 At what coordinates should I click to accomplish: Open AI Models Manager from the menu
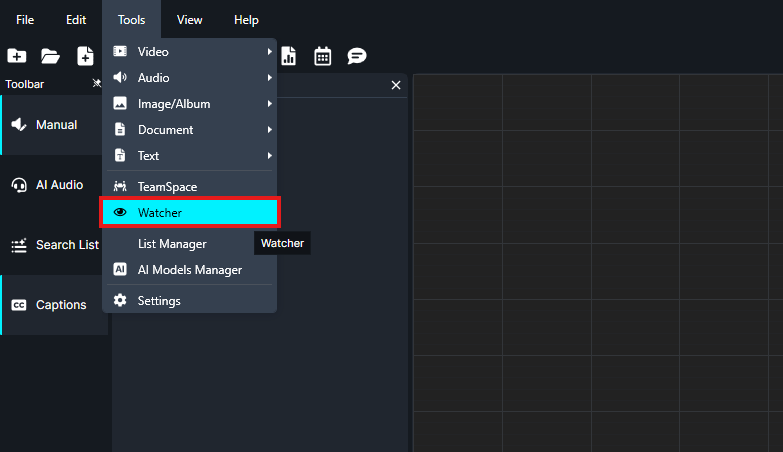pos(189,270)
